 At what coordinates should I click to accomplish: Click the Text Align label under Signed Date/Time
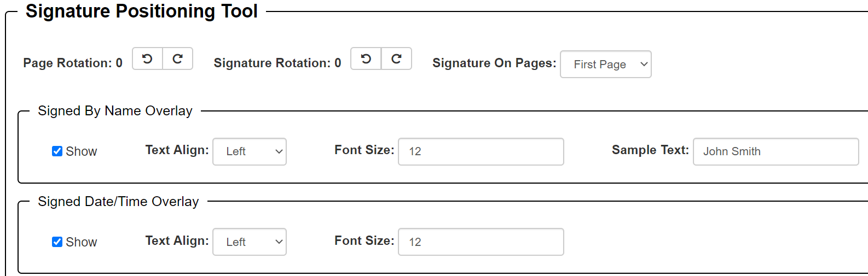[177, 241]
